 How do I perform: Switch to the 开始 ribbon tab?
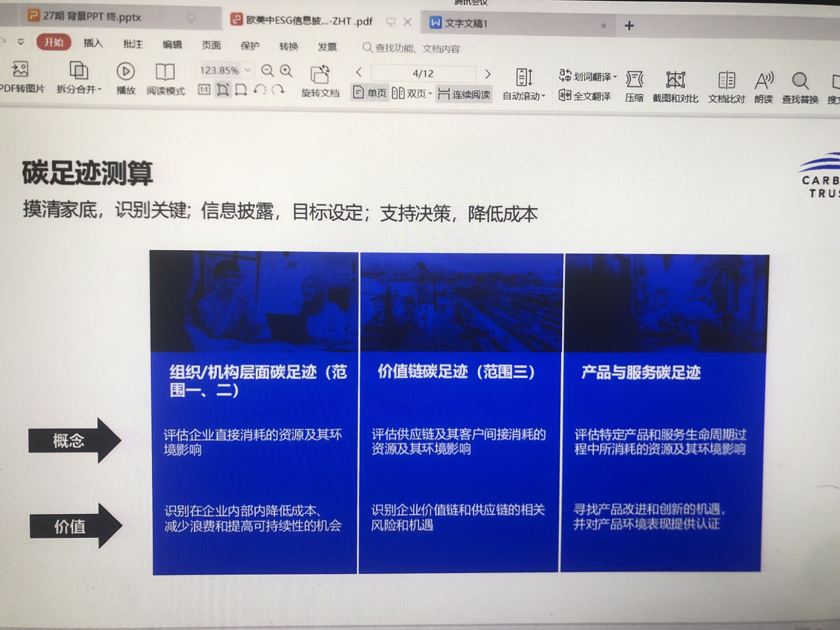click(54, 43)
